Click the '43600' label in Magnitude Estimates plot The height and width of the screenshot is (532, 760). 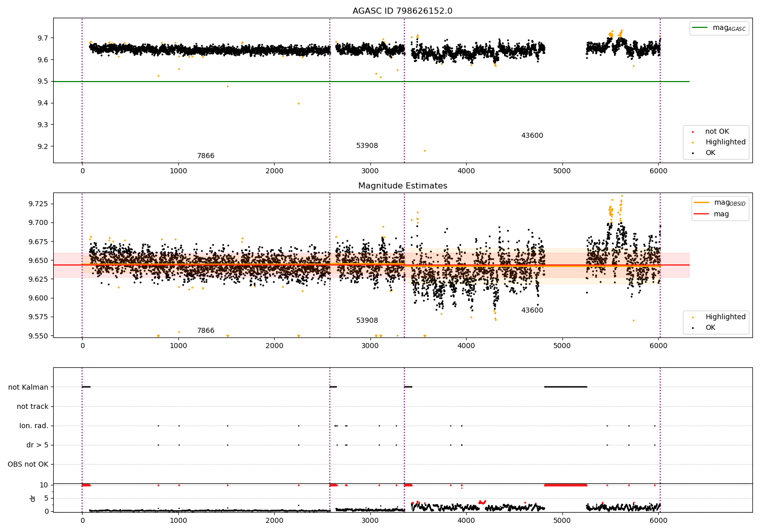pos(532,311)
